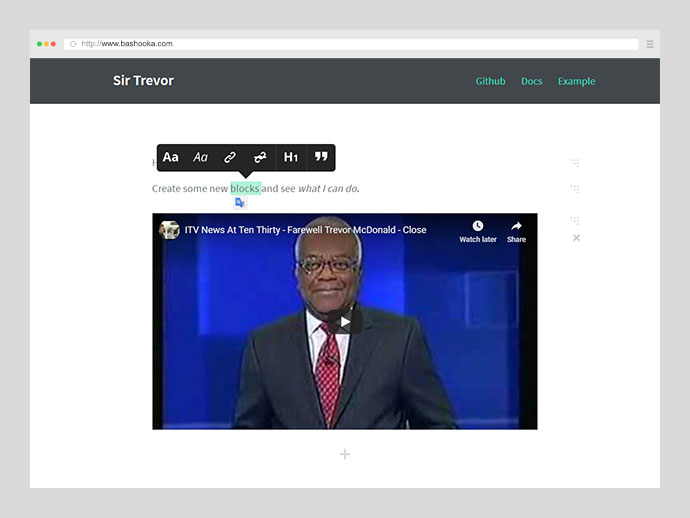690x518 pixels.
Task: Open the video title link
Action: pyautogui.click(x=305, y=230)
